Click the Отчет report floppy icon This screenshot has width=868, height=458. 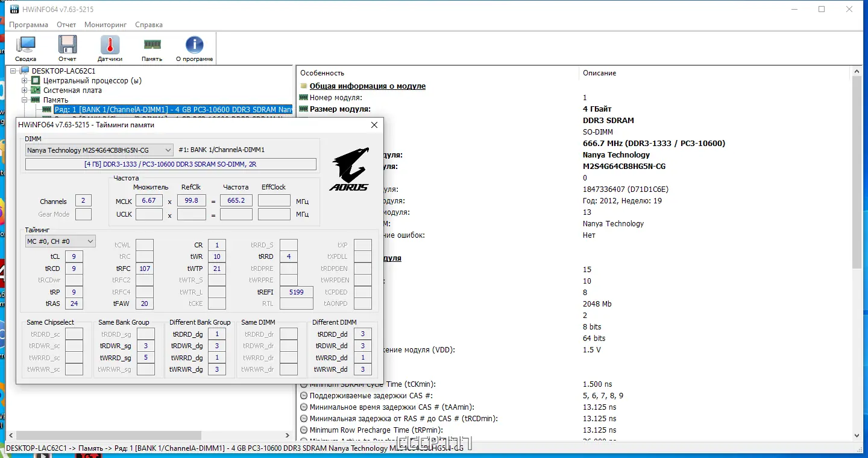coord(68,45)
